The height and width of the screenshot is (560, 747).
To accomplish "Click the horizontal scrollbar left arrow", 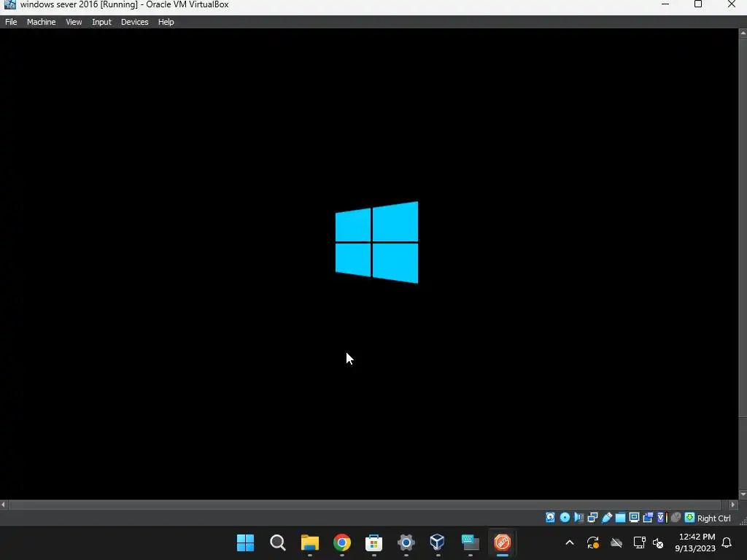I will [4, 505].
